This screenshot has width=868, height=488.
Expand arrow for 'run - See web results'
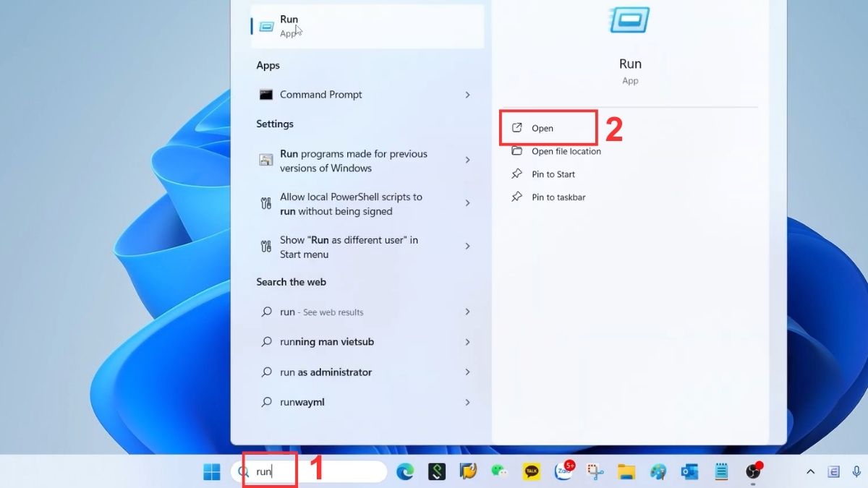467,312
